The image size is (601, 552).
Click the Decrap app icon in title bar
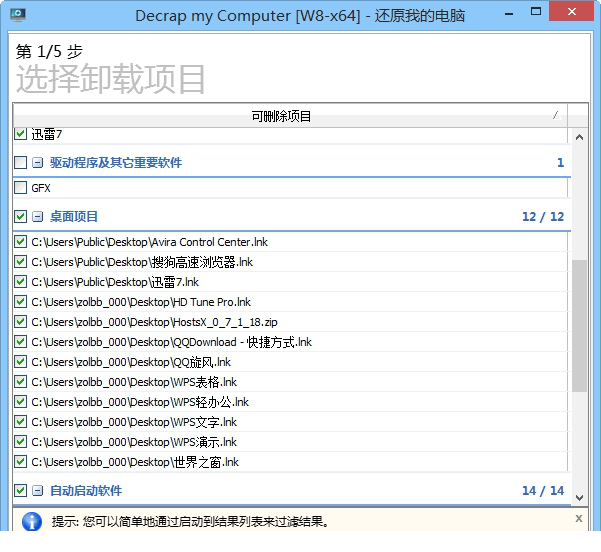coord(17,15)
